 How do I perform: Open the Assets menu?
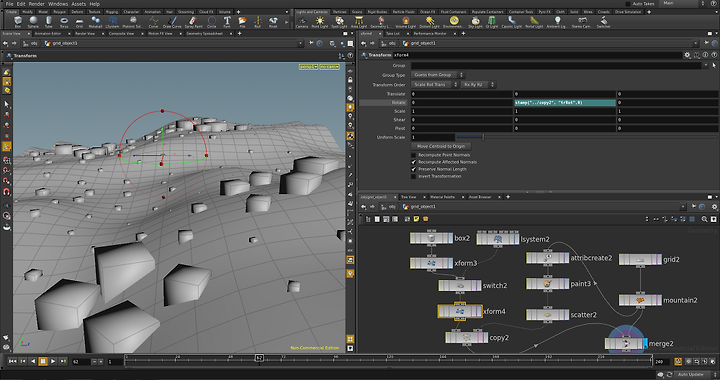pos(79,4)
